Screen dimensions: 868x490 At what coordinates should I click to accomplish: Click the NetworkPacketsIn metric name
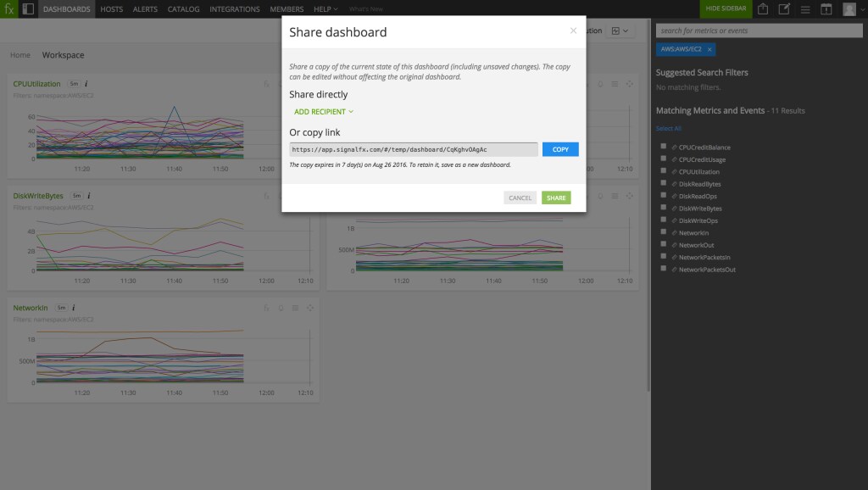click(704, 258)
